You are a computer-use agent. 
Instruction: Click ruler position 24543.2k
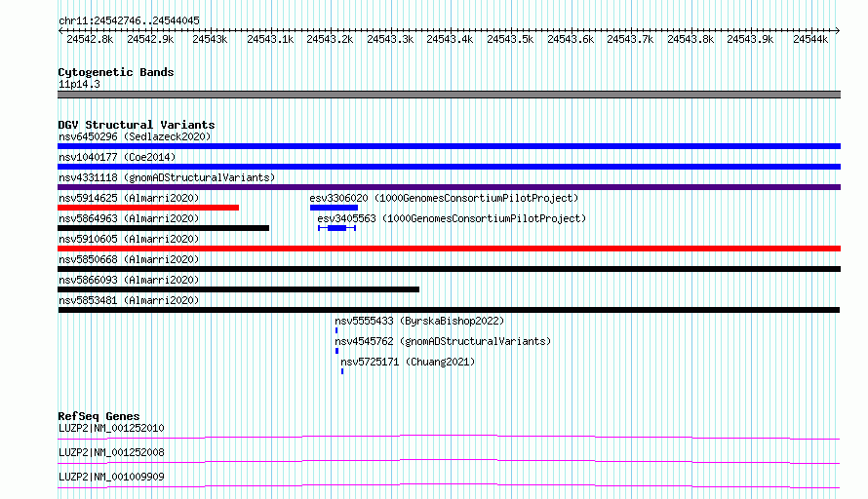[330, 39]
